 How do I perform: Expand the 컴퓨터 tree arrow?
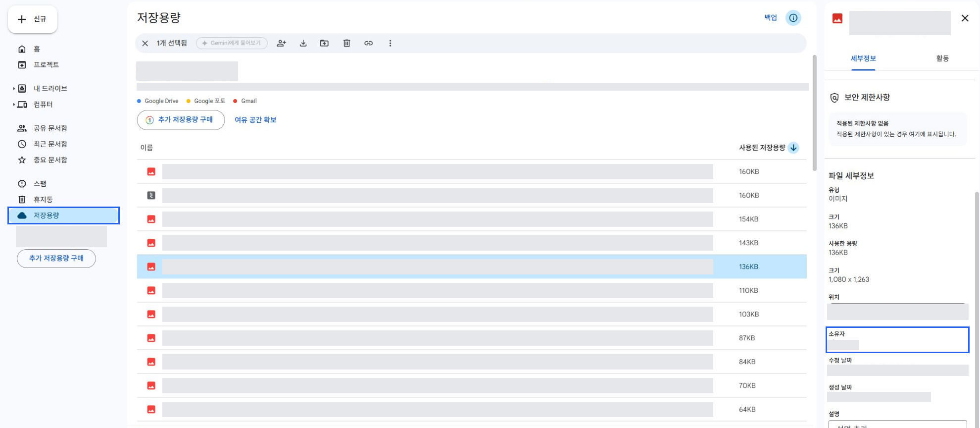[x=14, y=105]
